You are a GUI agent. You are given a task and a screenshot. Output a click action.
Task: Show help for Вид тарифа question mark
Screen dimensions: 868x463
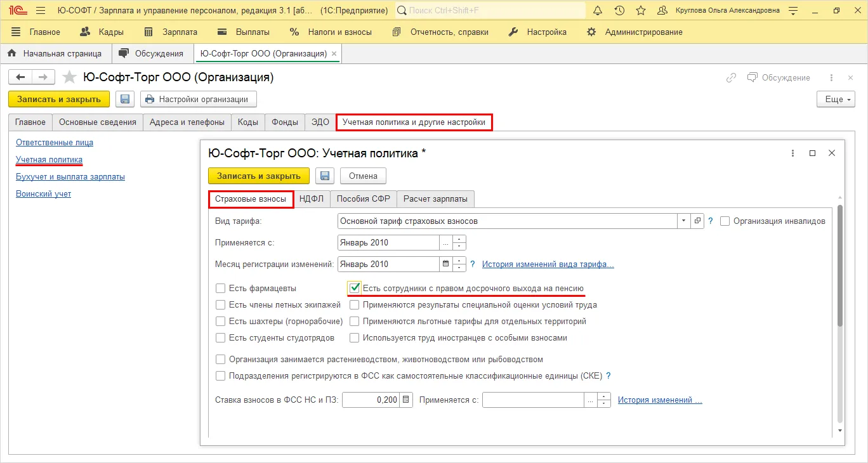pos(711,221)
